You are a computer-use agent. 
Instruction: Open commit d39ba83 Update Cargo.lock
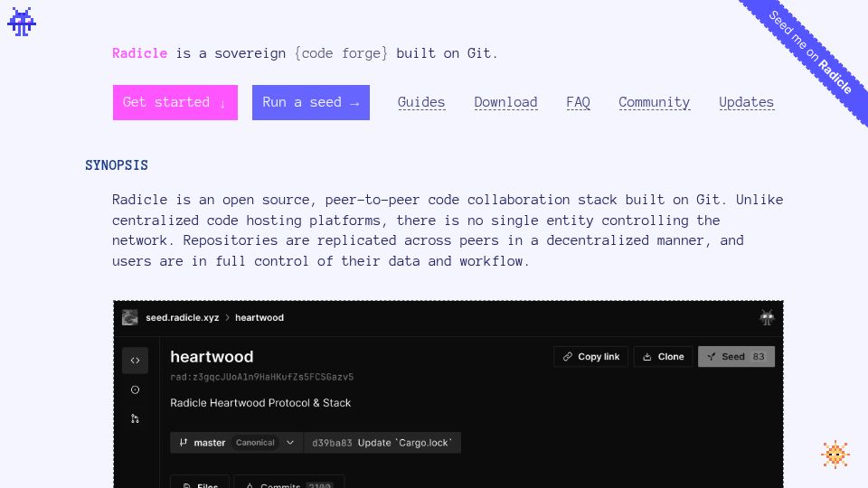382,443
